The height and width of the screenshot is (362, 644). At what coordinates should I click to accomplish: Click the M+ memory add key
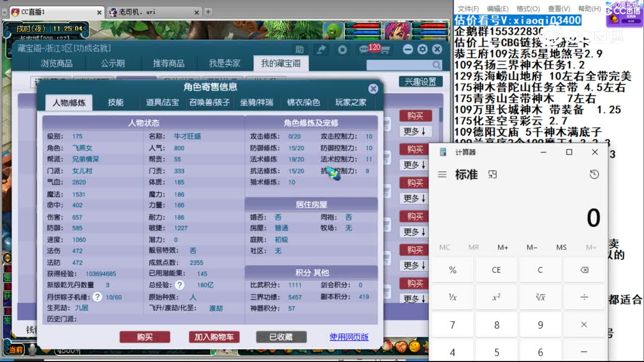[503, 247]
